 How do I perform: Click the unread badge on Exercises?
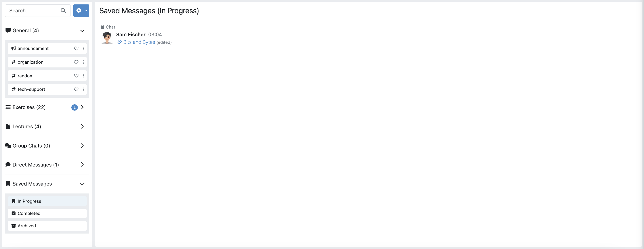click(74, 107)
